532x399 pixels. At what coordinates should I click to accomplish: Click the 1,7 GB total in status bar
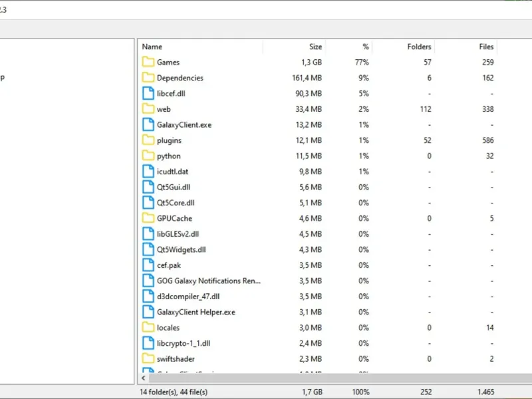[x=312, y=392]
